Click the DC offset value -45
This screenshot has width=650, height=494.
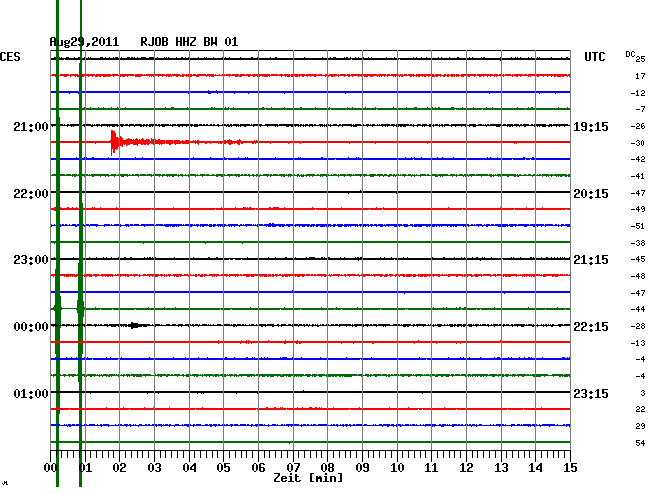(x=638, y=259)
